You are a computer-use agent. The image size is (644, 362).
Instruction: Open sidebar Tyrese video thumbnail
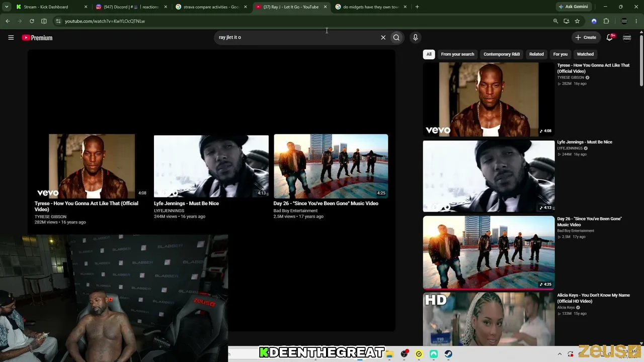point(489,100)
